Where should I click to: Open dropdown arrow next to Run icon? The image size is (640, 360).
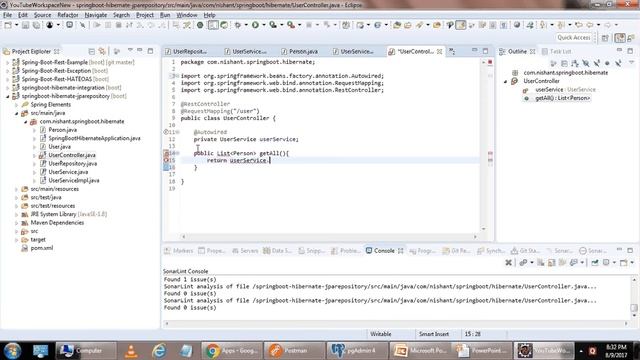click(263, 25)
